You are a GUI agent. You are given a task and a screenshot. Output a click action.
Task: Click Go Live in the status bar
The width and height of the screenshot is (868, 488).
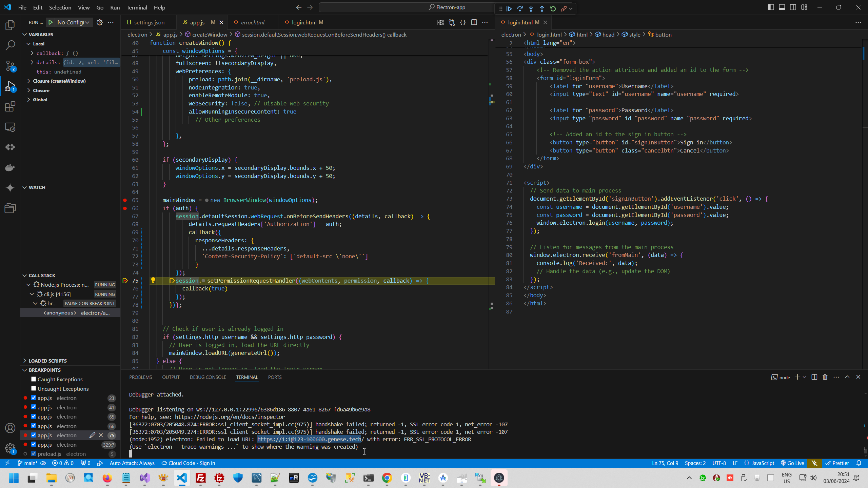tap(792, 463)
